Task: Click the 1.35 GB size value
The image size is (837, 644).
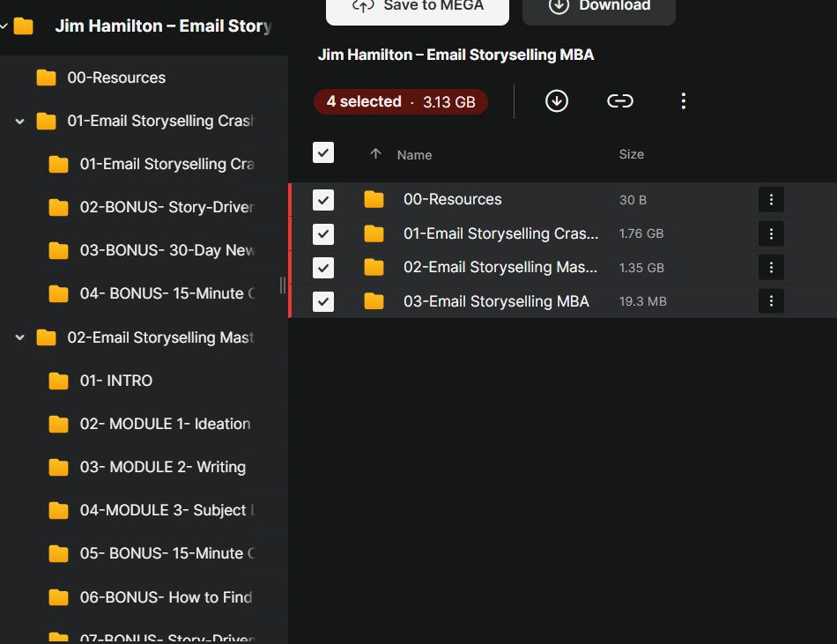Action: 641,268
